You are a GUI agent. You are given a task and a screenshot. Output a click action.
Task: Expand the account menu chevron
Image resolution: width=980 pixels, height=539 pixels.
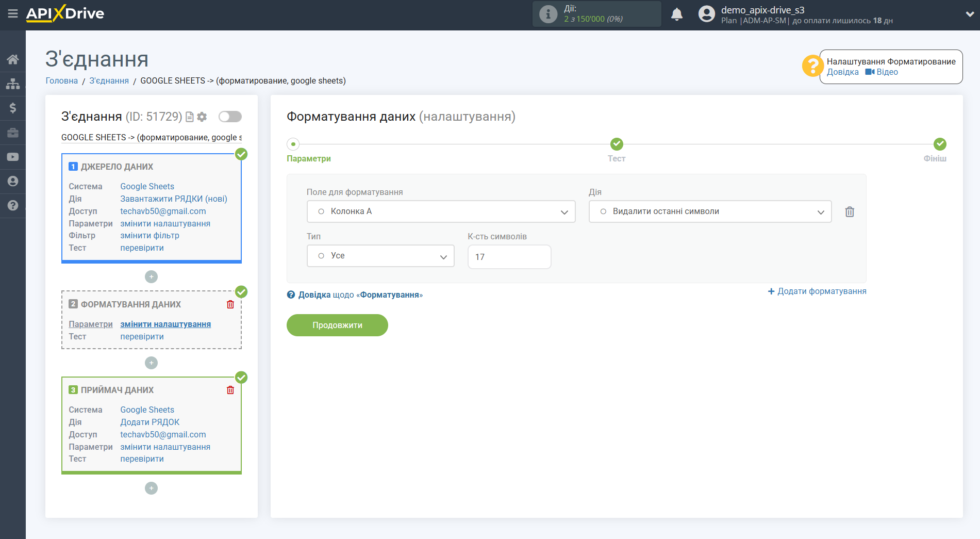click(969, 14)
